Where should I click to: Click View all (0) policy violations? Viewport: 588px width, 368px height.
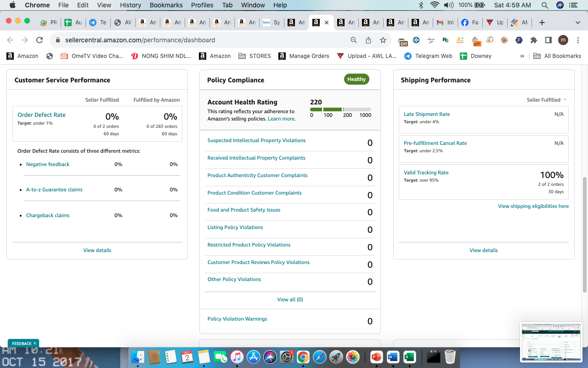click(x=290, y=299)
